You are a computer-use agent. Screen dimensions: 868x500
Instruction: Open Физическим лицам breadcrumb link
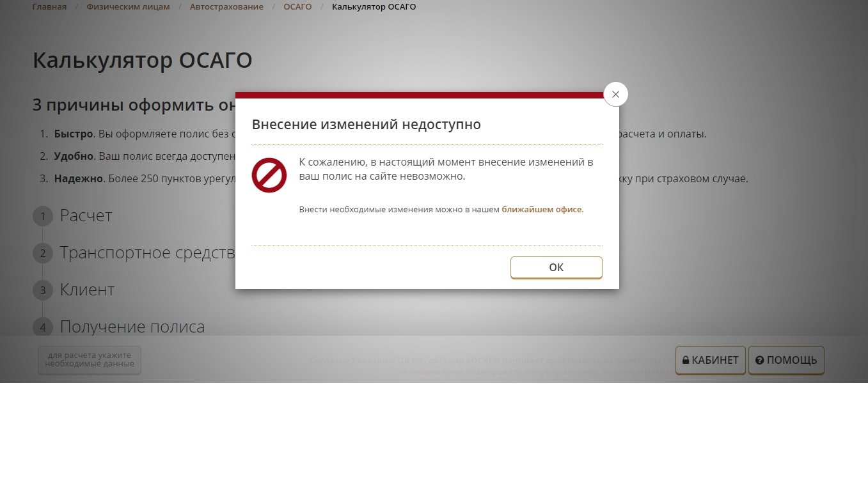128,7
